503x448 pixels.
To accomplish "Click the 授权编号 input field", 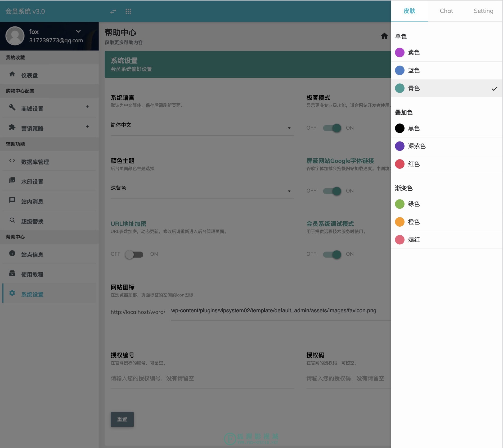I will click(x=202, y=379).
